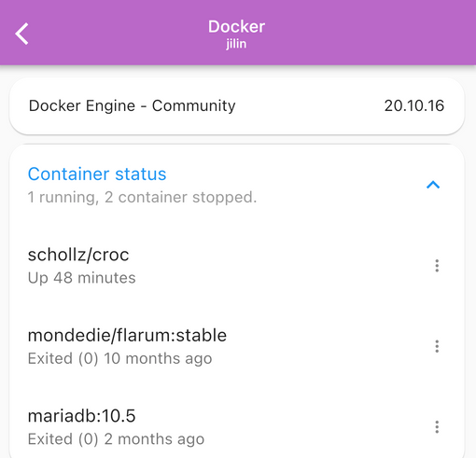Tap the Docker title in header
This screenshot has width=476, height=458.
(x=237, y=26)
